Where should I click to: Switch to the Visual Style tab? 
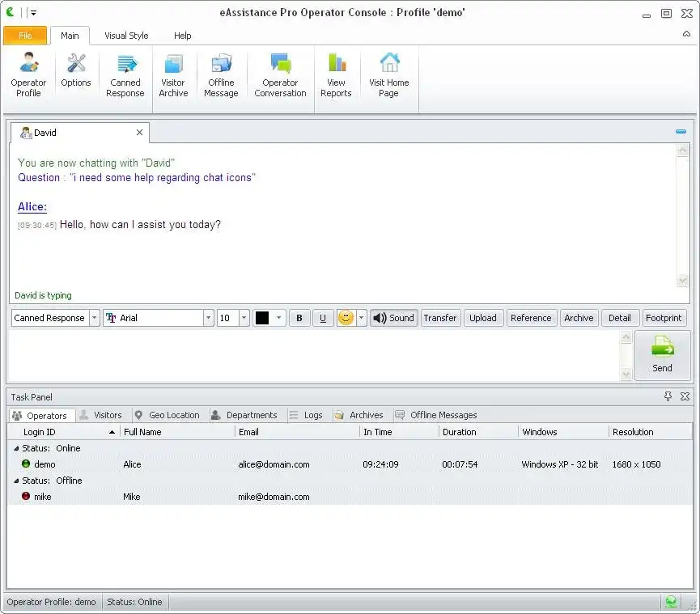point(126,36)
